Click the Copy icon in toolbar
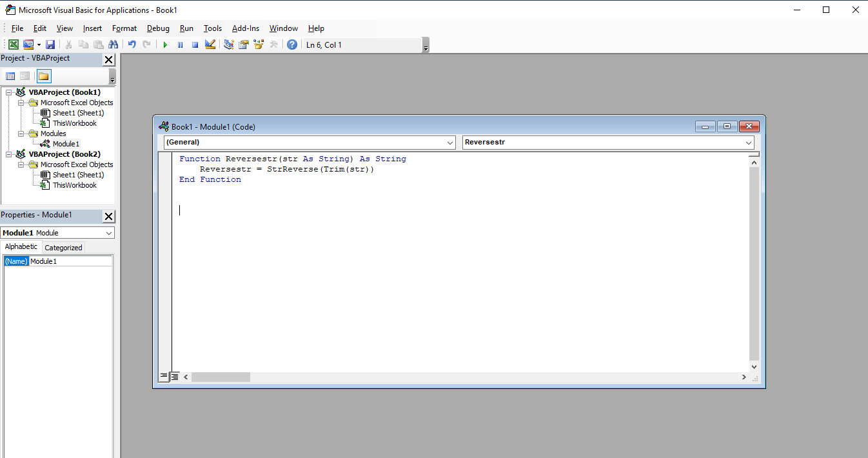 tap(83, 45)
